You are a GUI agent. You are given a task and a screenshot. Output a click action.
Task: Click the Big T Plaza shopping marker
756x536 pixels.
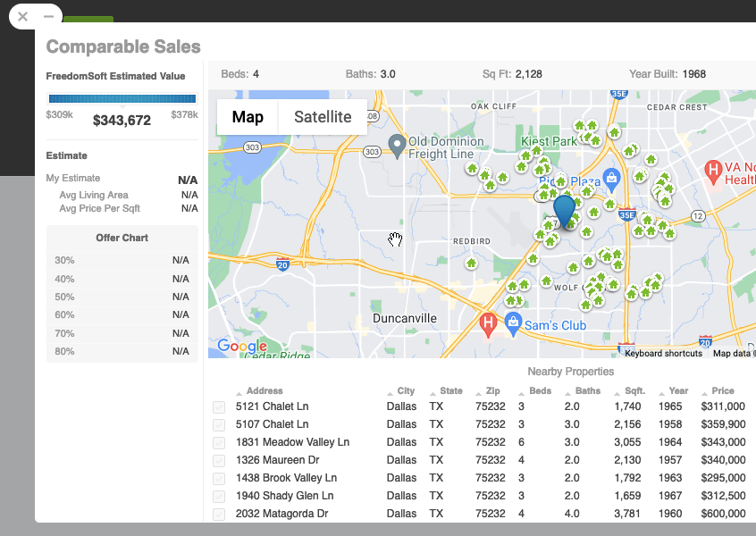click(611, 178)
